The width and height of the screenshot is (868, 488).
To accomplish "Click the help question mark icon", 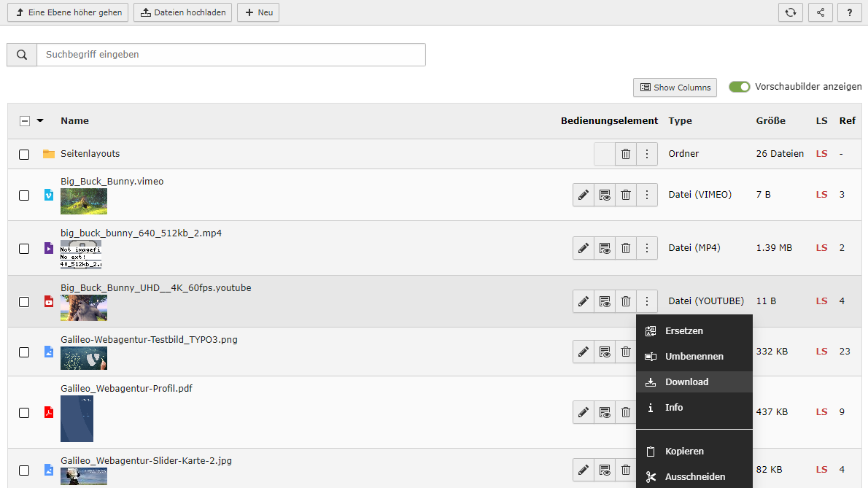I will [x=849, y=12].
